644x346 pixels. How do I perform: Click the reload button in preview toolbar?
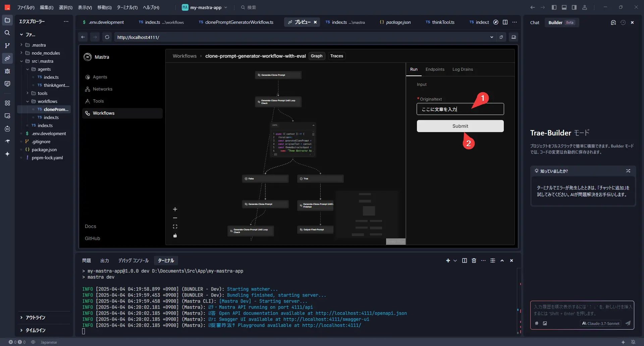pos(107,37)
